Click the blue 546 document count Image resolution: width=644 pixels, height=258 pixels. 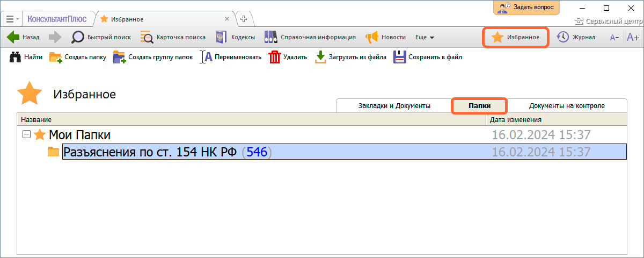pos(257,152)
